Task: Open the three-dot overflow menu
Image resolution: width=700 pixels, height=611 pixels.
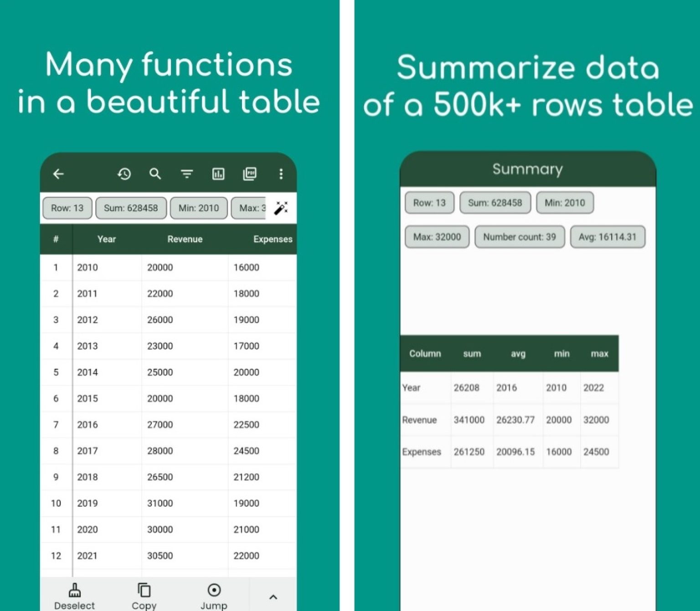Action: tap(281, 174)
